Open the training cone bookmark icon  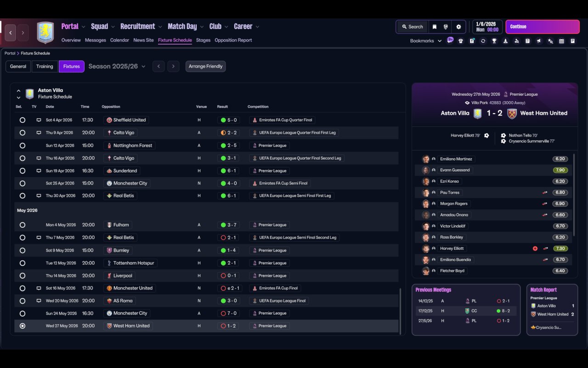pos(505,41)
